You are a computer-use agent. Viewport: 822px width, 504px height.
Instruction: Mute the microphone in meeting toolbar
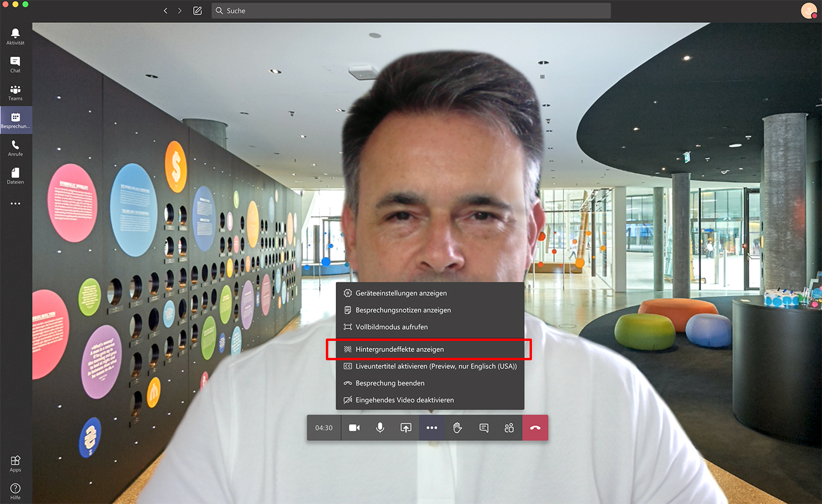pos(380,428)
